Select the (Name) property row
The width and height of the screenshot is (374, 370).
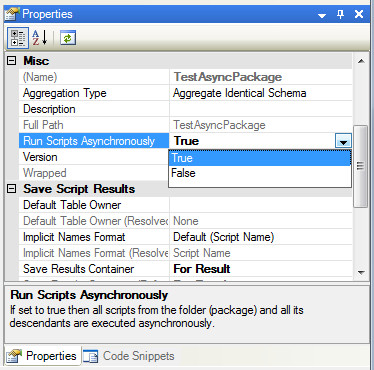tap(94, 77)
